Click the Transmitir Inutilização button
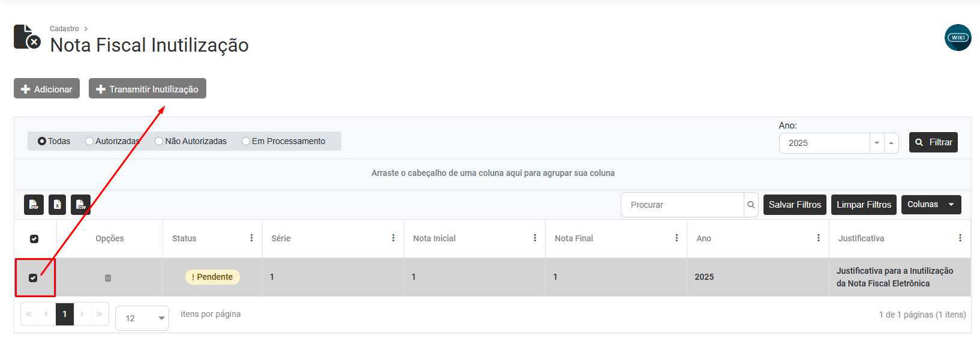The height and width of the screenshot is (344, 980). tap(148, 89)
